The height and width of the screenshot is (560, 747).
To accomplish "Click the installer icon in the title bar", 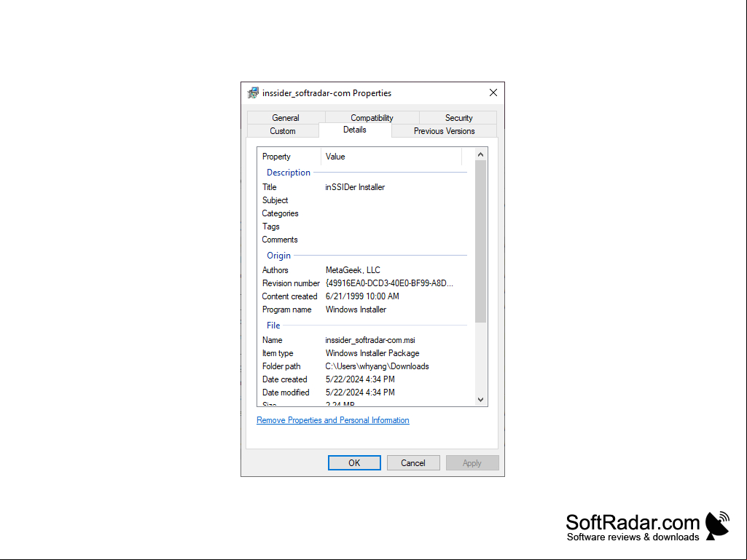I will [x=253, y=93].
